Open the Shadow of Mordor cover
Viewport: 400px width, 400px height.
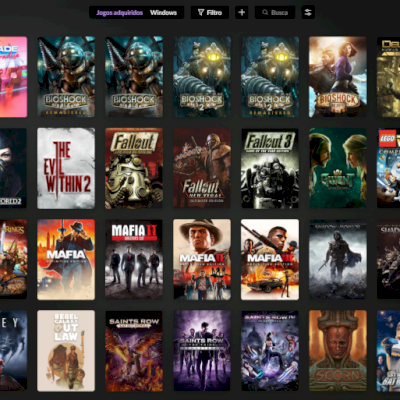pyautogui.click(x=338, y=259)
